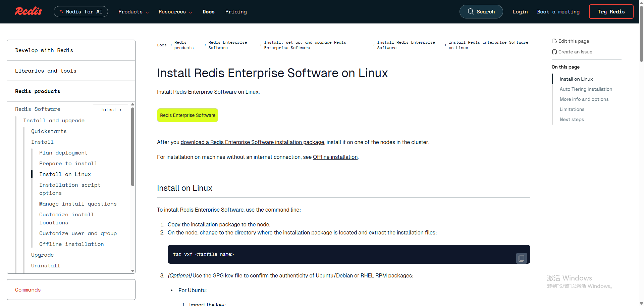644x306 pixels.
Task: Click the Redis logo
Action: tap(28, 11)
